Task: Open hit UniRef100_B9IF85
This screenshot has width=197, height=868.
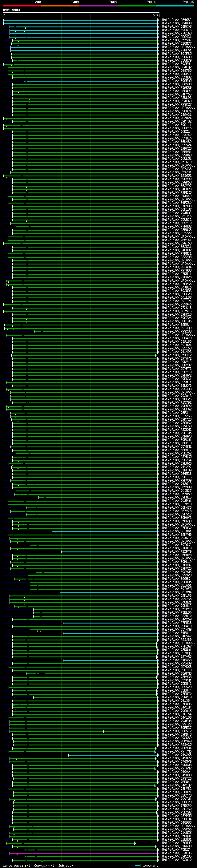Action: coord(177,54)
